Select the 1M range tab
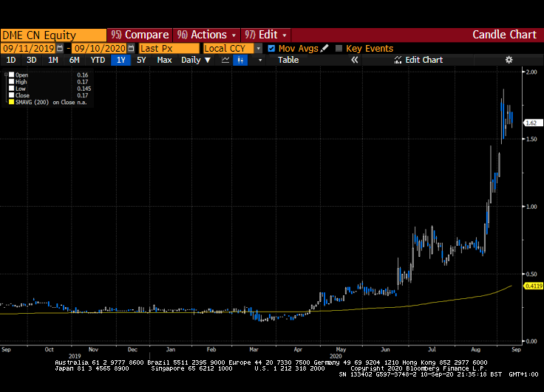This screenshot has width=544, height=392. pos(52,60)
